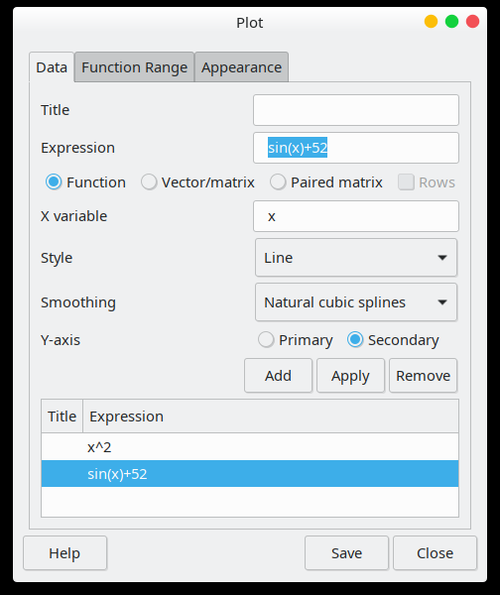Click the Save button
Viewport: 500px width, 595px height.
[346, 553]
